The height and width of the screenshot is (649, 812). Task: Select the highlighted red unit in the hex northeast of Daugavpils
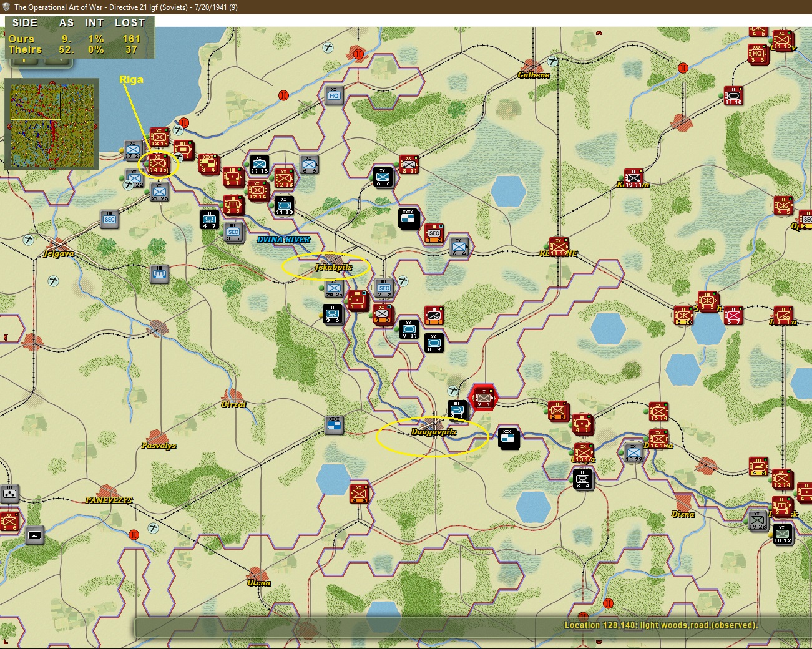click(x=484, y=398)
